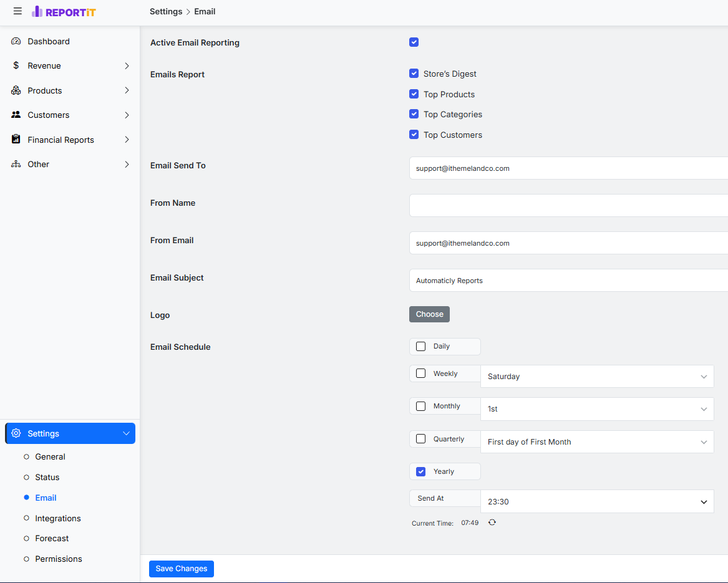
Task: Click the Email breadcrumb text
Action: (x=205, y=12)
